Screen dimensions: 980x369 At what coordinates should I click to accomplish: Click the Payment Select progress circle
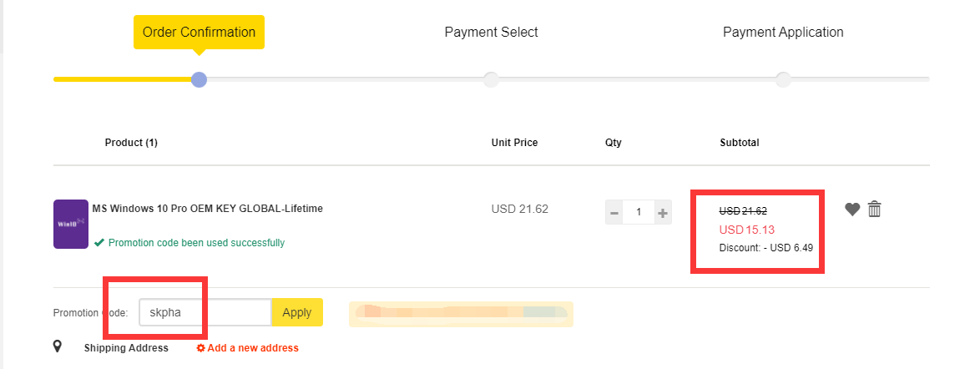(x=491, y=79)
